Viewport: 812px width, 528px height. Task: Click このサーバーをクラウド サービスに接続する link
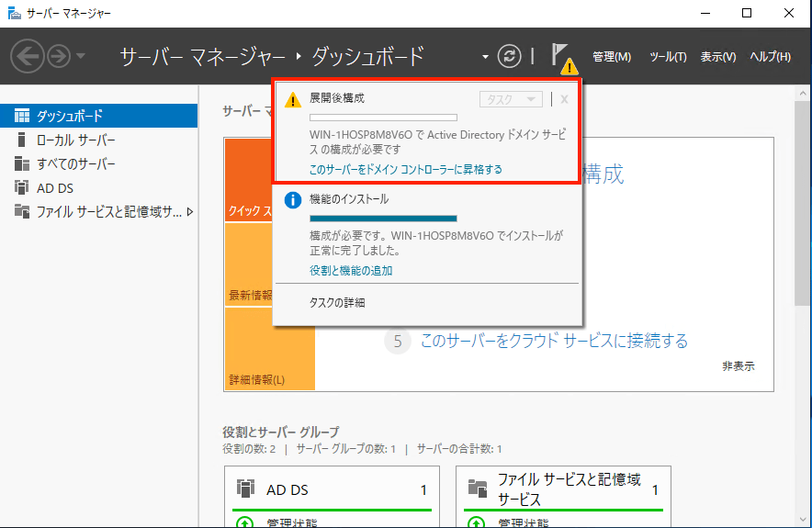[x=554, y=341]
